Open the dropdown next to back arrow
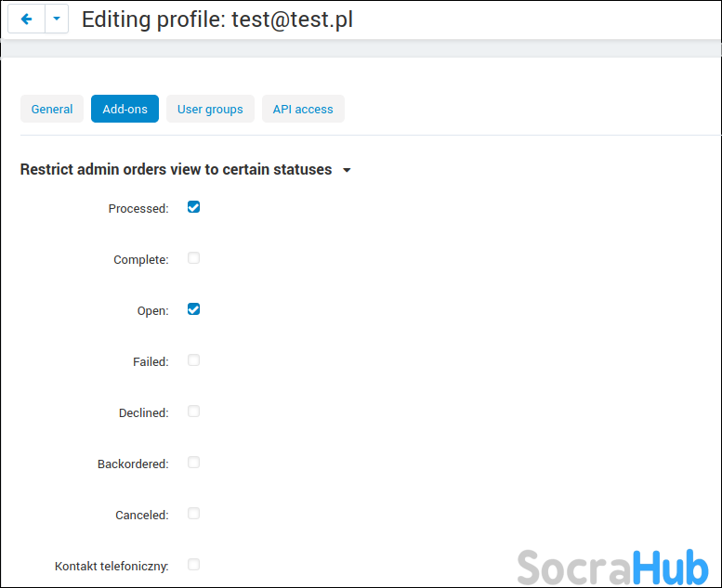 [x=57, y=19]
